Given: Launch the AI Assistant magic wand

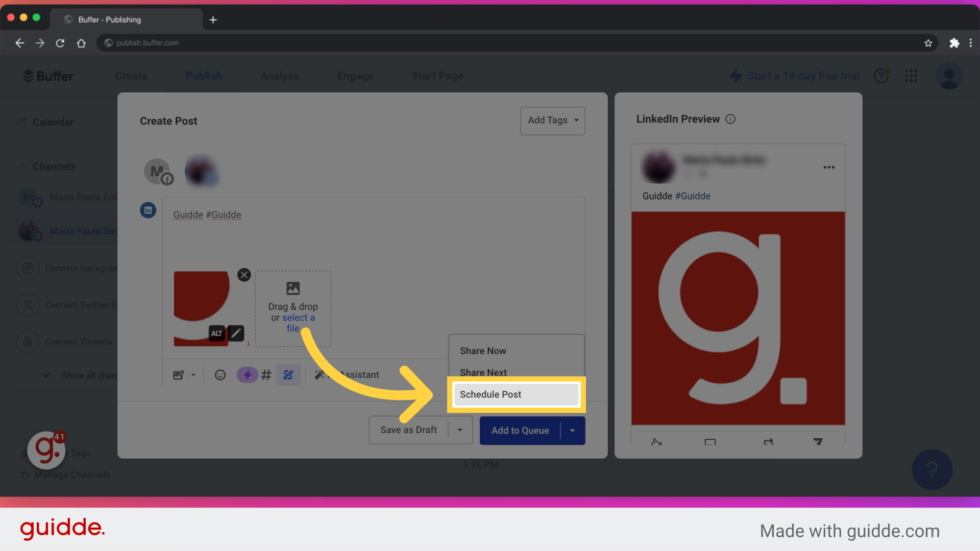Looking at the screenshot, I should [x=320, y=374].
